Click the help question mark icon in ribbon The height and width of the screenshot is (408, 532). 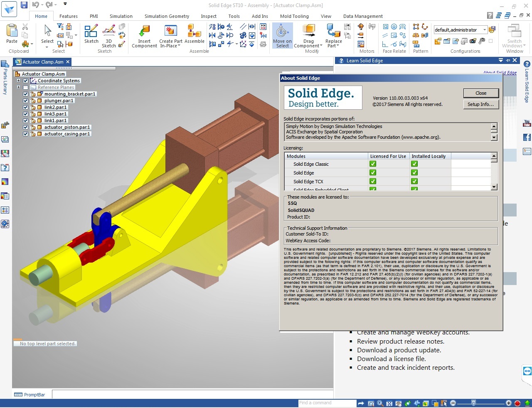click(x=490, y=15)
